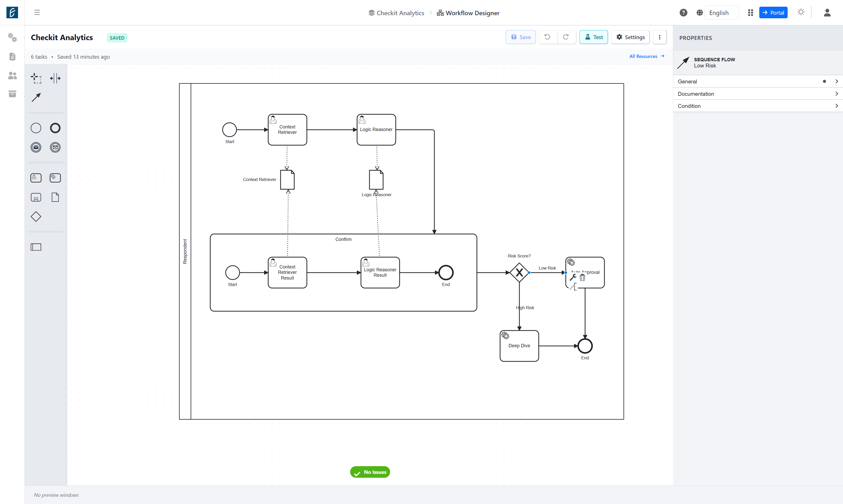Click the trash delete icon on canvas

tap(583, 278)
